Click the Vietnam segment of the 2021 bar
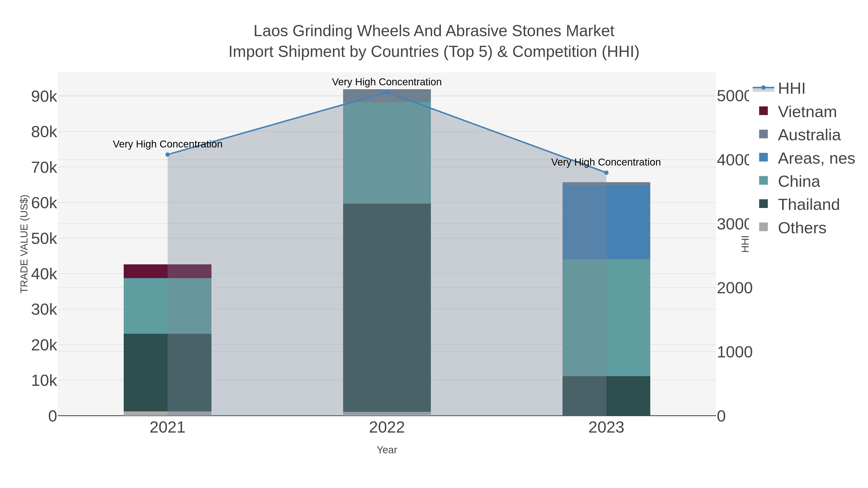Screen dimensions: 868x488 (168, 271)
